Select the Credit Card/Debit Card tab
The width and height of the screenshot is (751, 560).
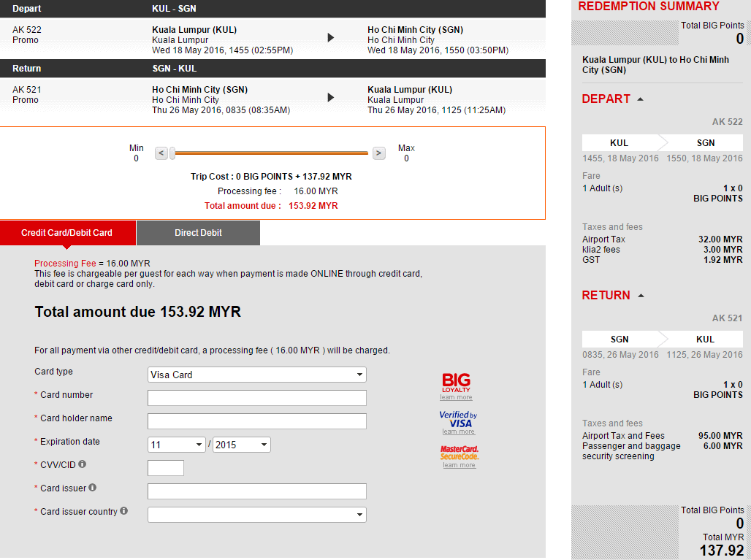pos(67,233)
